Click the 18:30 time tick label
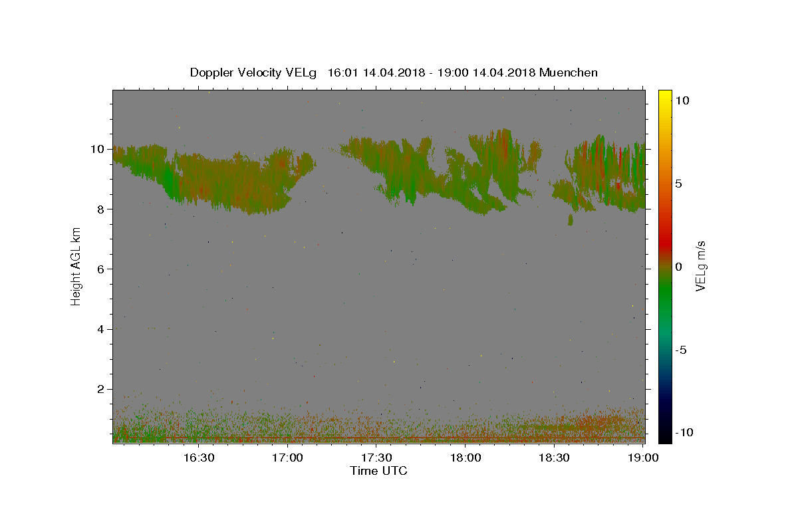This screenshot has height=532, width=798. (555, 458)
